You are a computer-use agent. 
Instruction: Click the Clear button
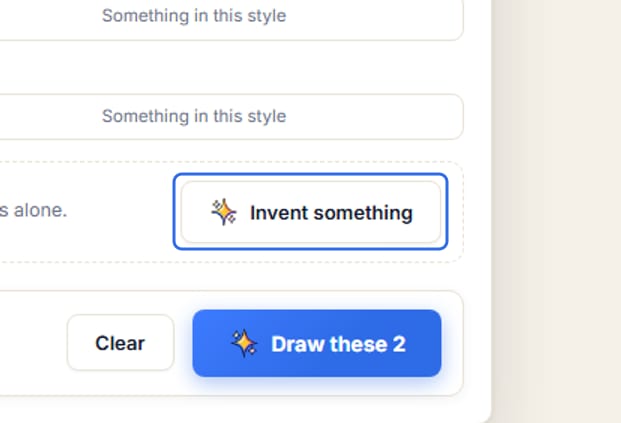pos(120,343)
